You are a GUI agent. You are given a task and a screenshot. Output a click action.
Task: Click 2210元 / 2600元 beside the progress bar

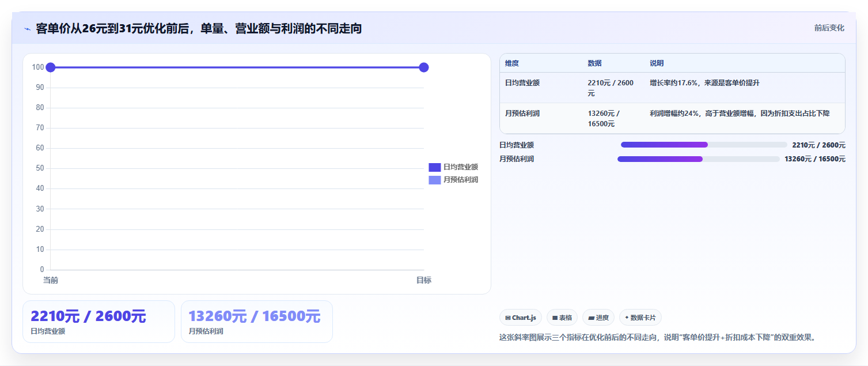tap(819, 145)
